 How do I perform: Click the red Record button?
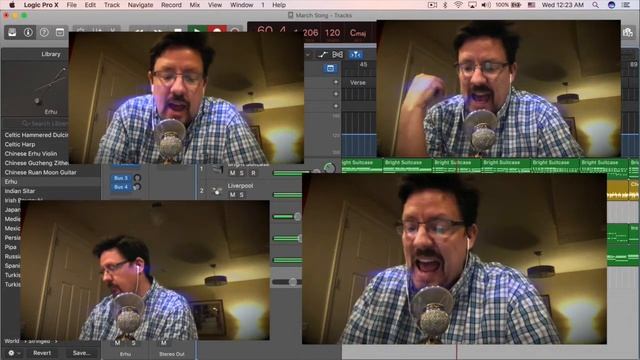coord(217,30)
